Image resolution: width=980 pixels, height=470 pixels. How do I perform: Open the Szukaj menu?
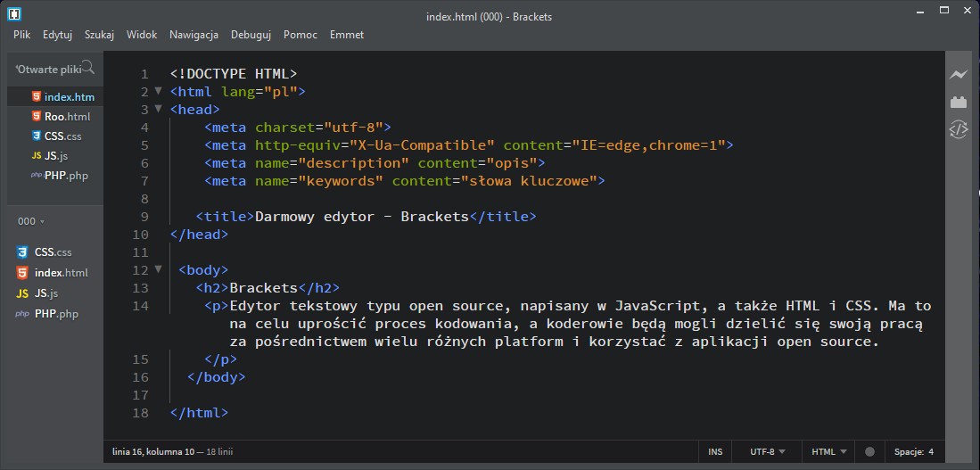click(99, 35)
